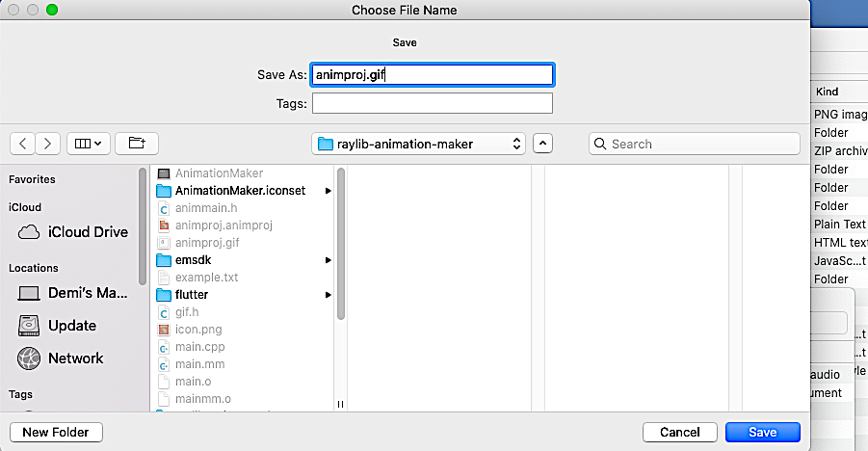Click the forward navigation arrow
Image resolution: width=868 pixels, height=451 pixels.
49,144
